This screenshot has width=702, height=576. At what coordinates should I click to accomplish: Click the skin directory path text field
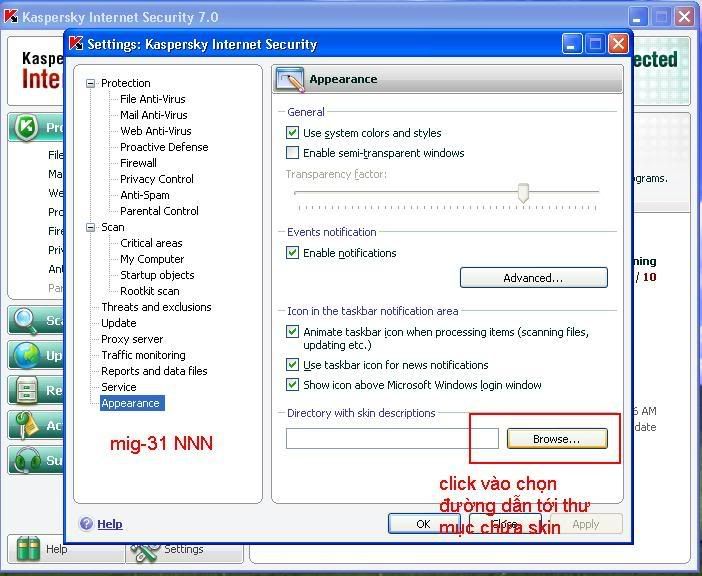pos(391,439)
